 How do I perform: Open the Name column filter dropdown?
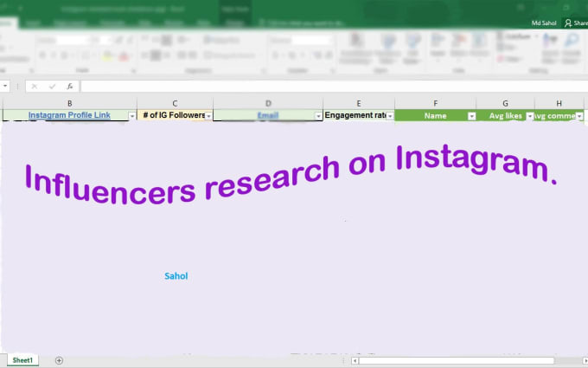point(471,116)
